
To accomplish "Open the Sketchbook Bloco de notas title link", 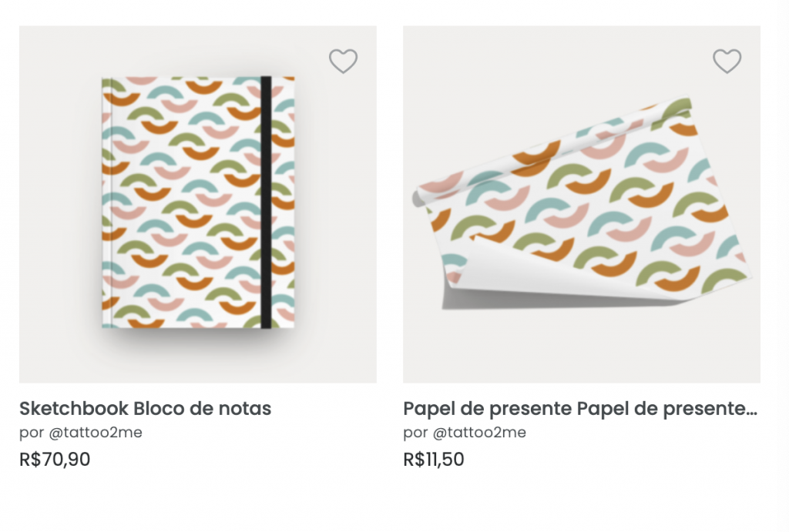I will [x=145, y=408].
